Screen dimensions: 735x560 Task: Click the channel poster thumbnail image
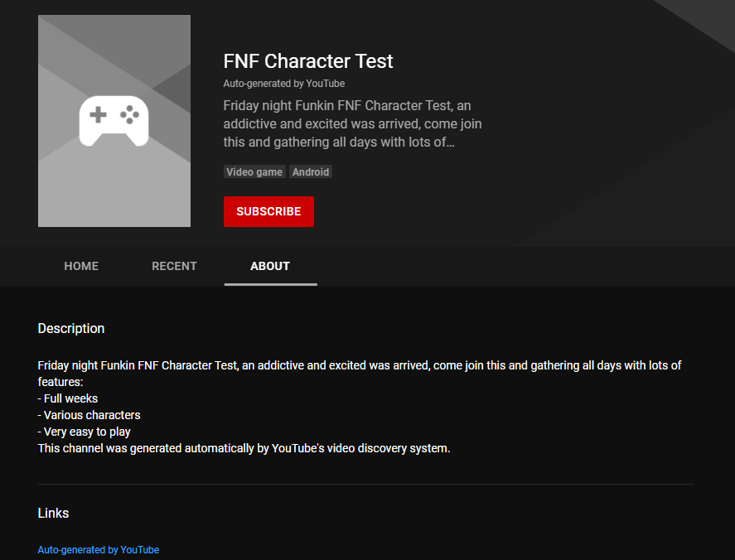tap(114, 121)
